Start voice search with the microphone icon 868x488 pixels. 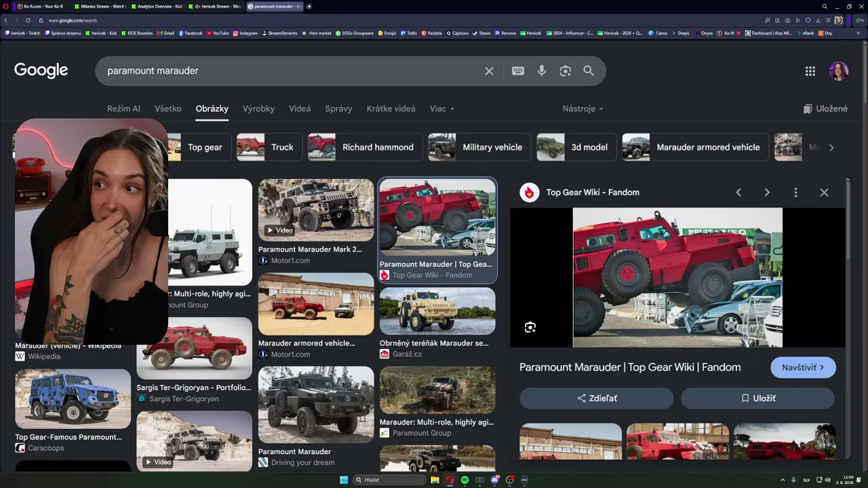[x=542, y=70]
